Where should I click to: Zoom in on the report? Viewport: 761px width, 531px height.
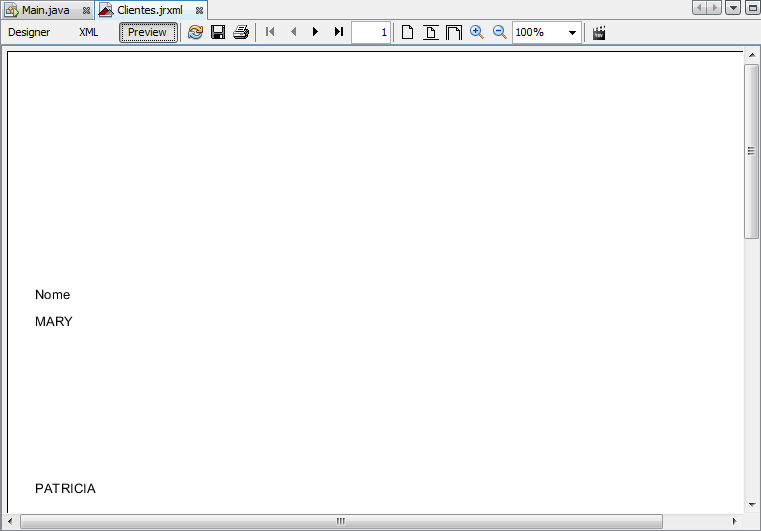[x=477, y=32]
